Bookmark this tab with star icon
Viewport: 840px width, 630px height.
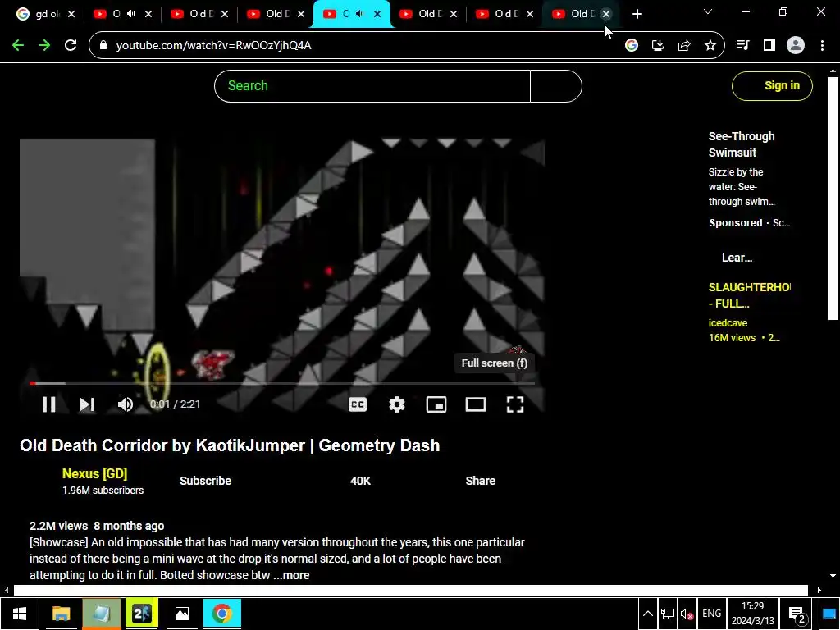coord(710,46)
